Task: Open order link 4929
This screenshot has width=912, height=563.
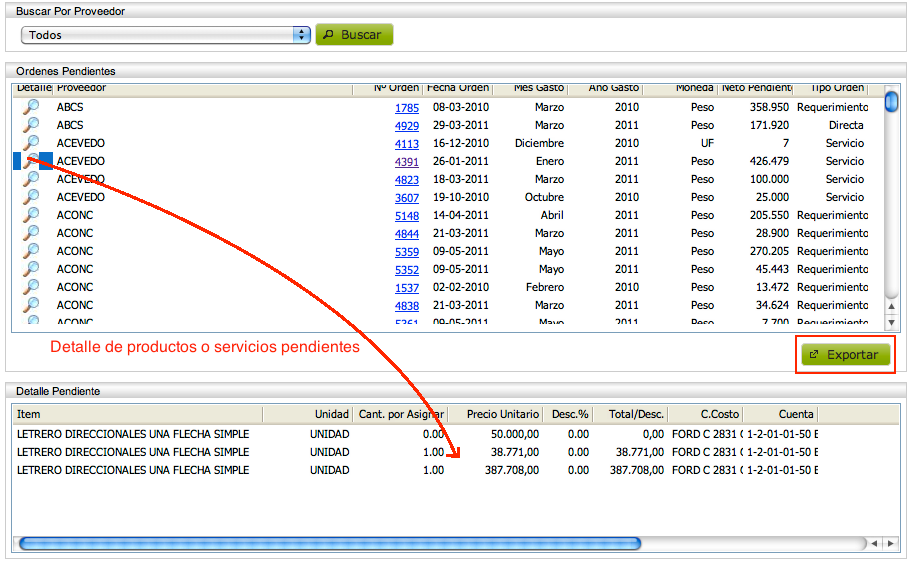Action: [x=407, y=126]
